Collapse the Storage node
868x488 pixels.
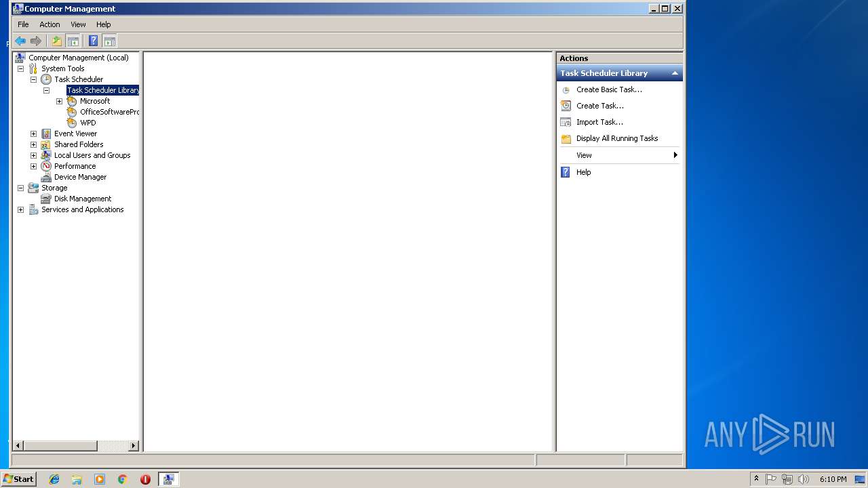(x=20, y=188)
